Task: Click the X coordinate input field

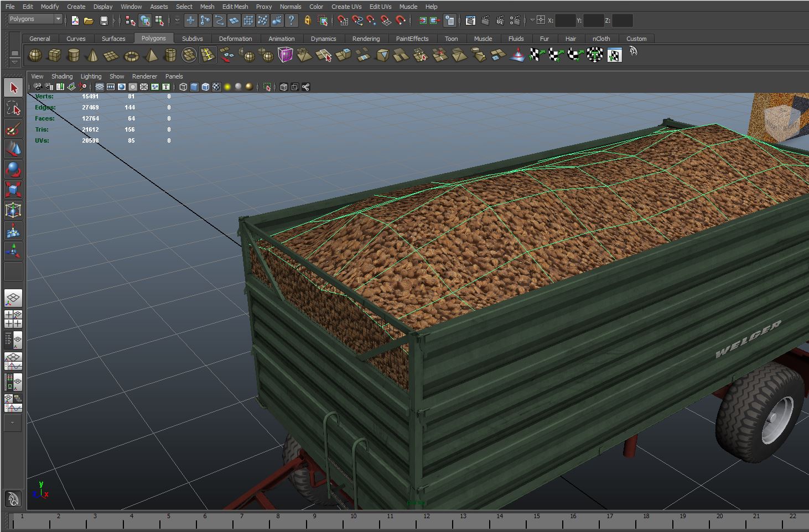Action: pos(565,20)
